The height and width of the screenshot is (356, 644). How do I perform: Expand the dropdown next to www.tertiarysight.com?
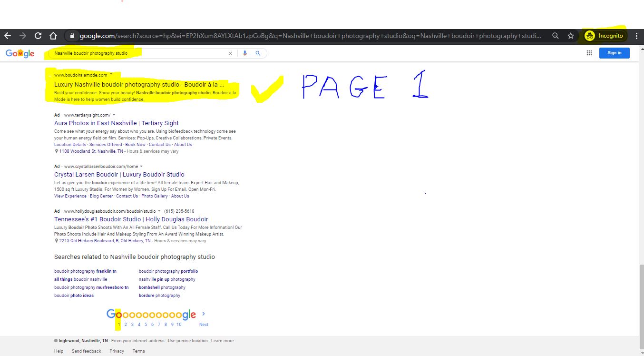(114, 115)
